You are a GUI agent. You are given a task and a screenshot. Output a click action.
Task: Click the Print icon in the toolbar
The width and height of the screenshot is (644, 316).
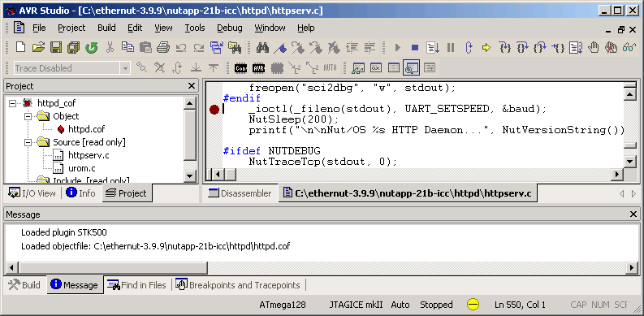coord(163,48)
